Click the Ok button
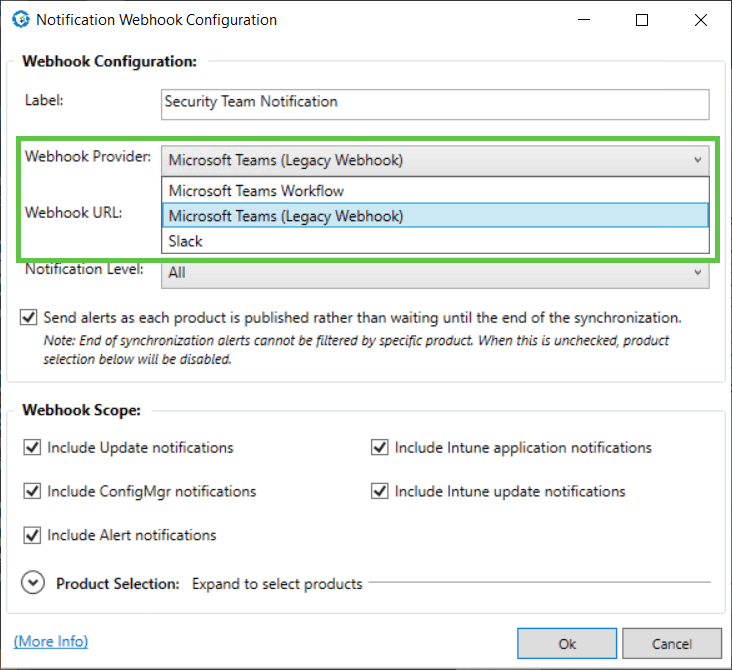732x670 pixels. (567, 643)
